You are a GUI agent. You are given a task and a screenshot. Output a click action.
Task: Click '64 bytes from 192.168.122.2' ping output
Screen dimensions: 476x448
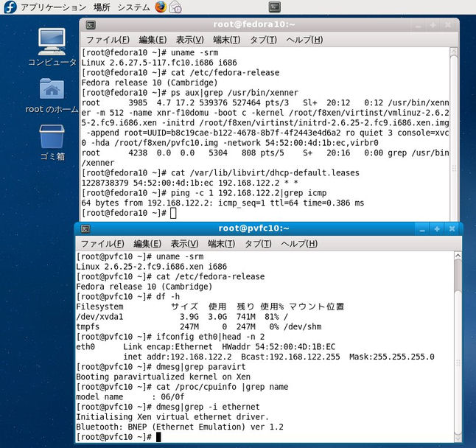(147, 203)
